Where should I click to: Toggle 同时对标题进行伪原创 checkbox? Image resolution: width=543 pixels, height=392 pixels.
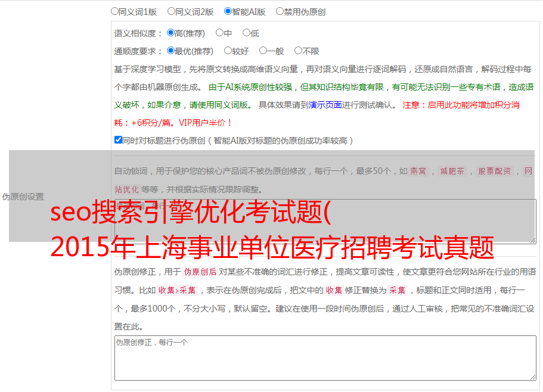(x=118, y=140)
